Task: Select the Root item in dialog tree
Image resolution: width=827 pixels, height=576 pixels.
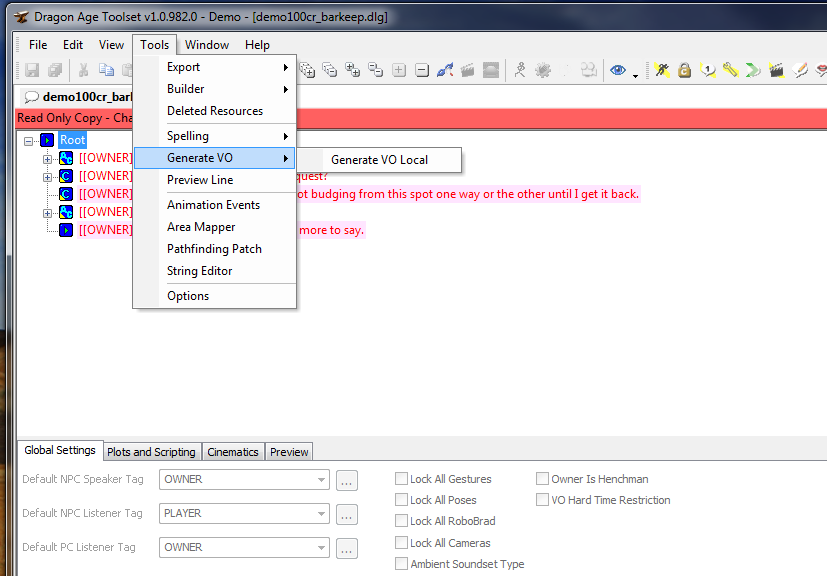Action: [72, 140]
